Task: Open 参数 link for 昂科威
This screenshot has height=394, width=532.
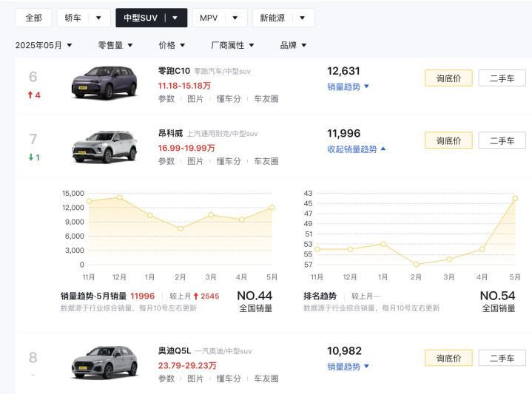Action: point(166,161)
